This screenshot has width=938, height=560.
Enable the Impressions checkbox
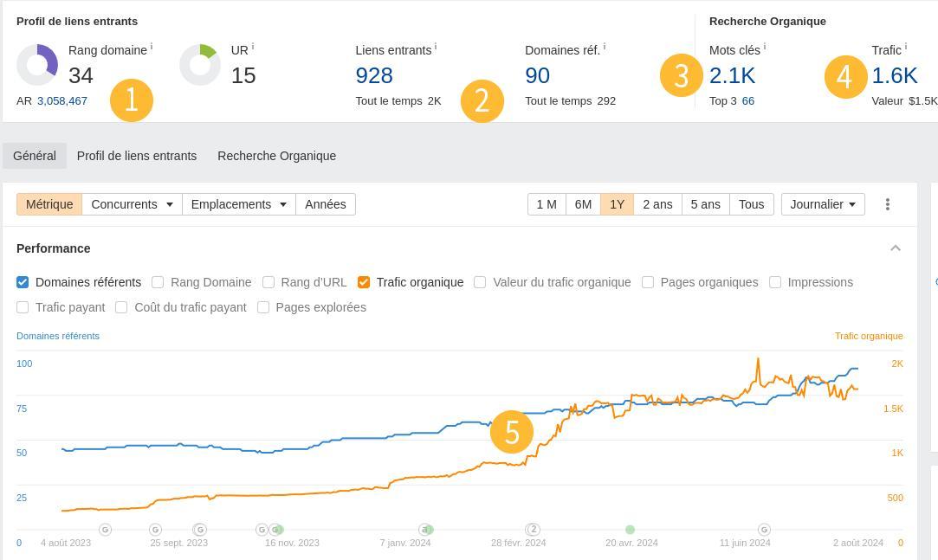pyautogui.click(x=775, y=282)
